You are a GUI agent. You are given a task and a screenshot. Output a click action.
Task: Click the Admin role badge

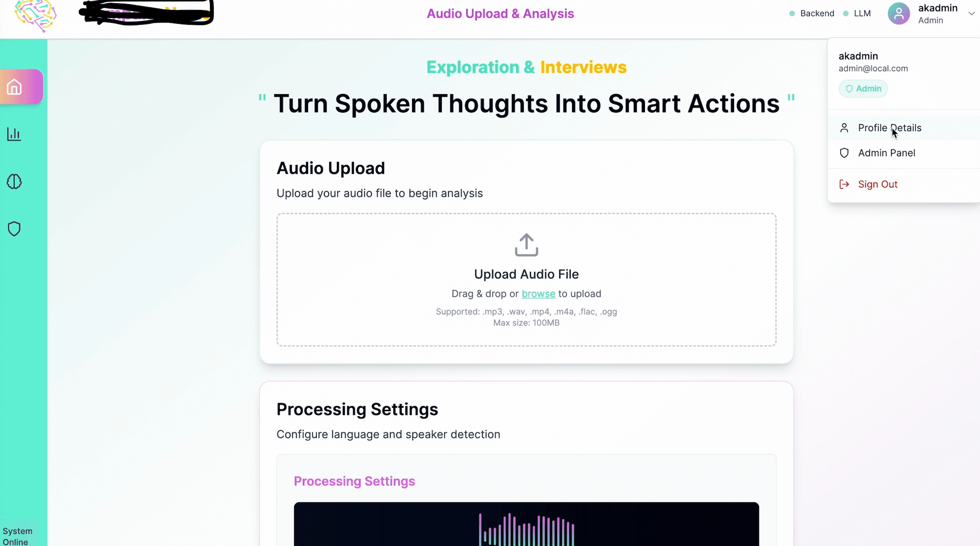pyautogui.click(x=863, y=89)
